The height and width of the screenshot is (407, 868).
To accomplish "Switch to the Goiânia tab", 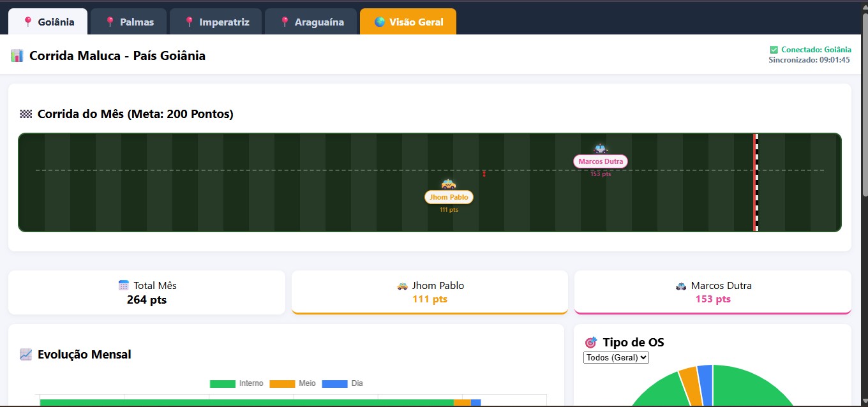I will 48,22.
